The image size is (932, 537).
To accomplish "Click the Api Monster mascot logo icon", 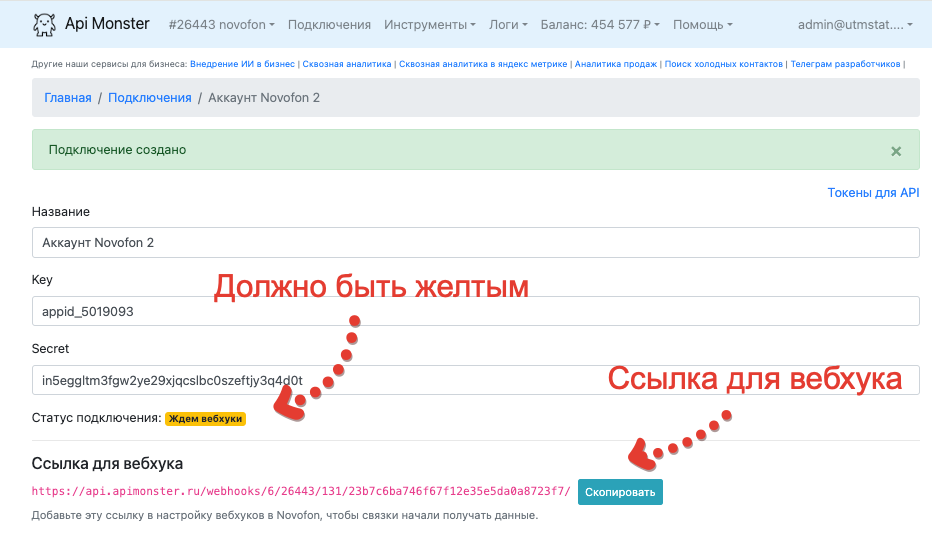I will pyautogui.click(x=44, y=24).
